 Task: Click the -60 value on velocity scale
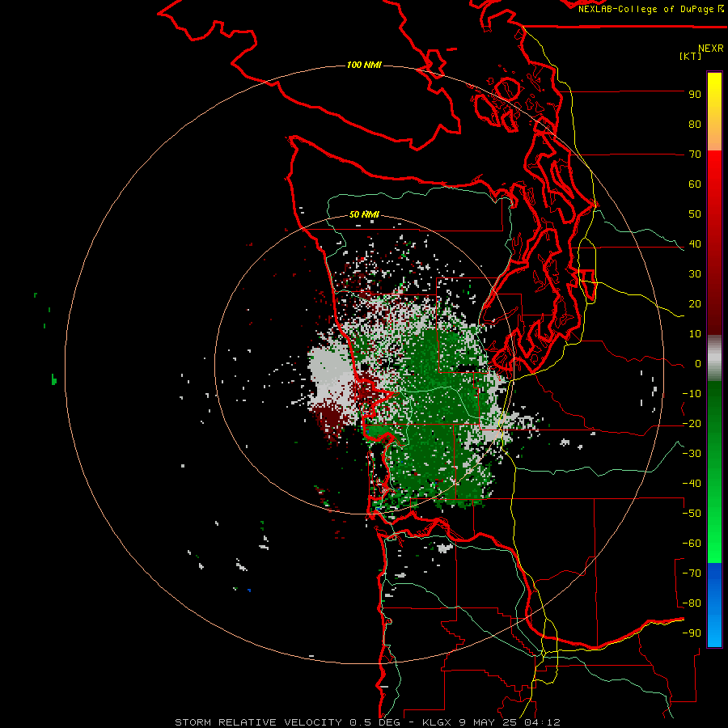[x=692, y=544]
